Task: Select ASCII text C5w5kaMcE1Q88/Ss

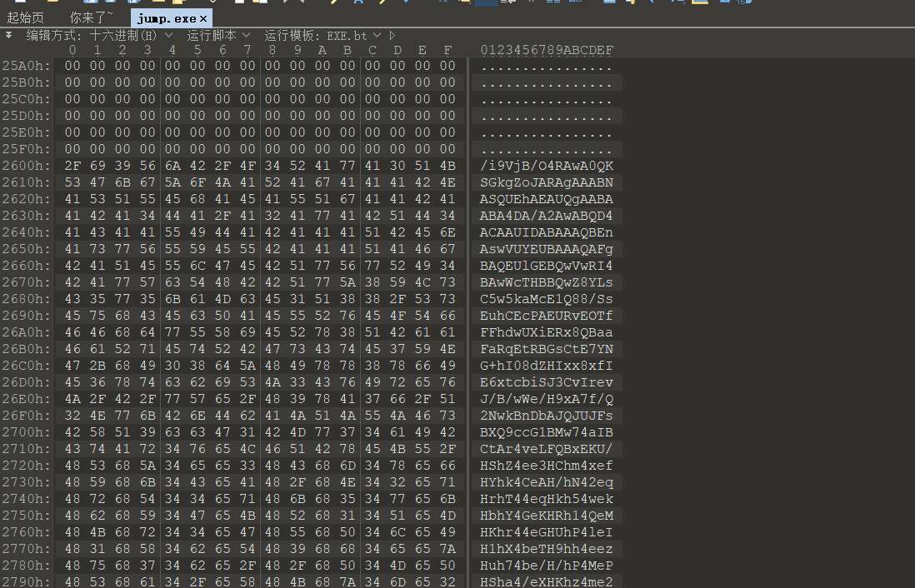Action: point(547,299)
